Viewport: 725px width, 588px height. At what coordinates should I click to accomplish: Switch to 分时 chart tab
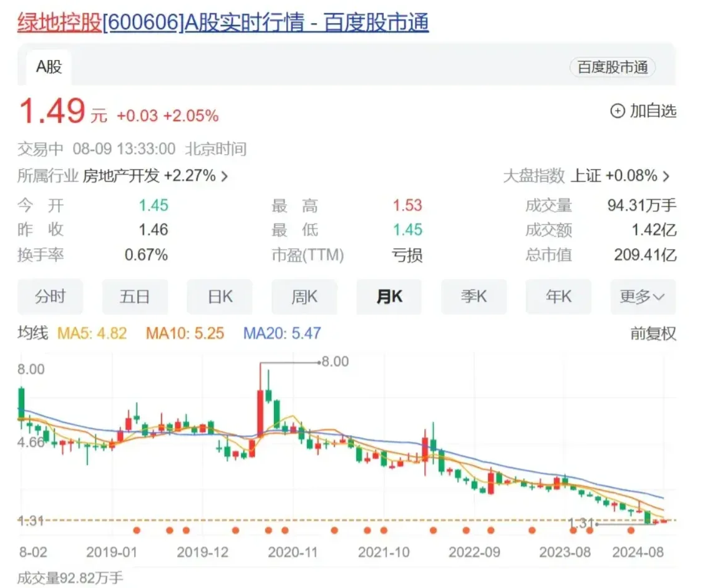point(51,296)
